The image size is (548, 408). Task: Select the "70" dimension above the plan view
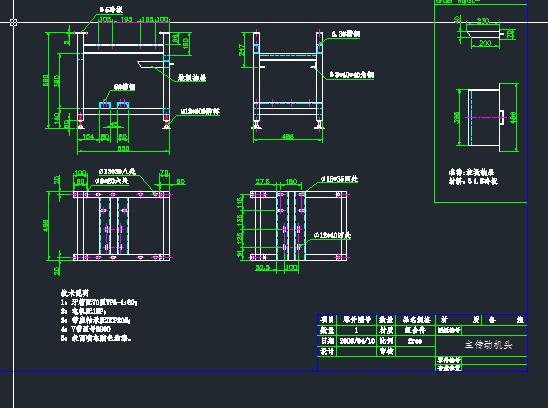[164, 173]
